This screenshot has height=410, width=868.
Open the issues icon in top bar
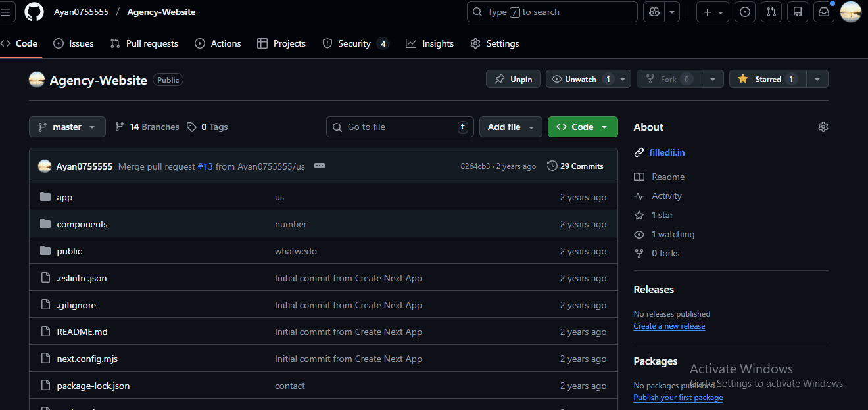[x=744, y=11]
